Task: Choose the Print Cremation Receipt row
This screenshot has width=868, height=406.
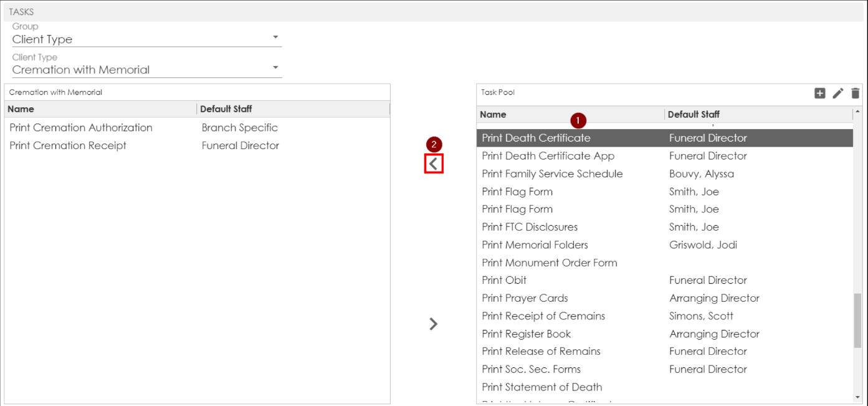Action: point(68,145)
